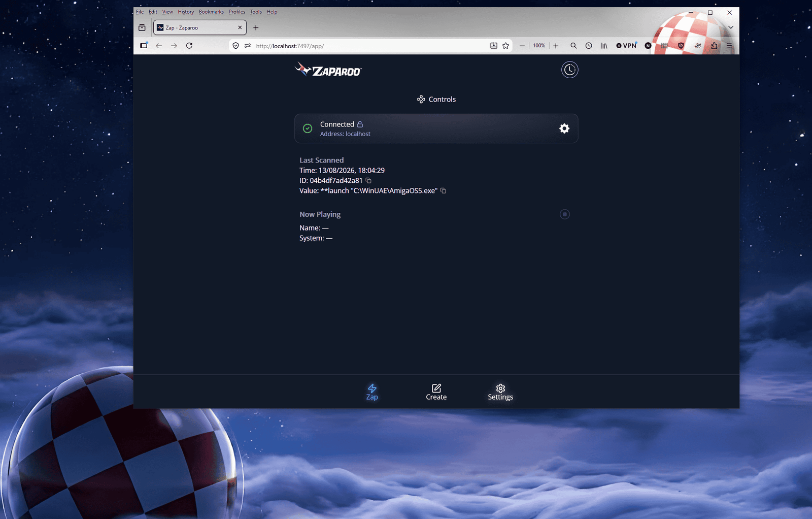Stop the Now Playing media
This screenshot has height=519, width=812.
coord(564,214)
